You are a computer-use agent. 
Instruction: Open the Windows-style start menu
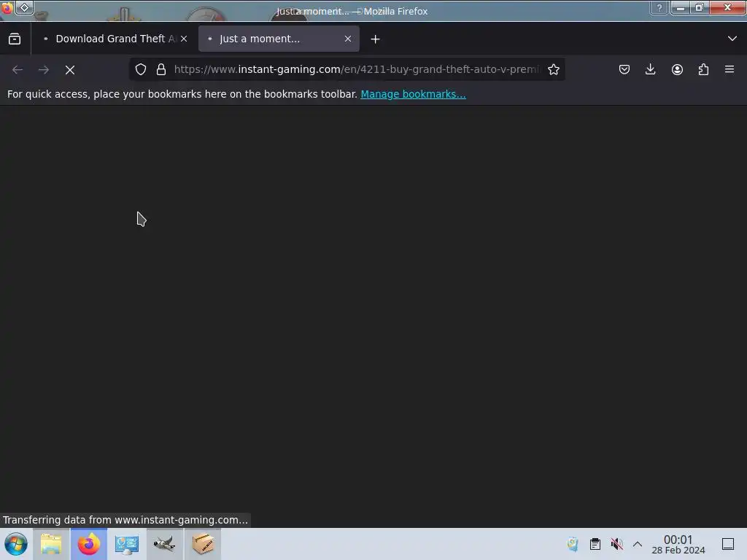pyautogui.click(x=16, y=544)
